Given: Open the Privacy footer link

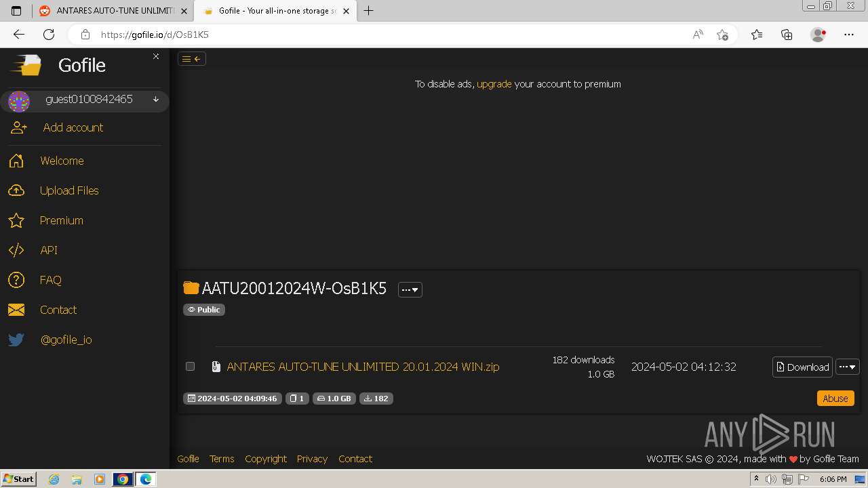Looking at the screenshot, I should click(312, 459).
